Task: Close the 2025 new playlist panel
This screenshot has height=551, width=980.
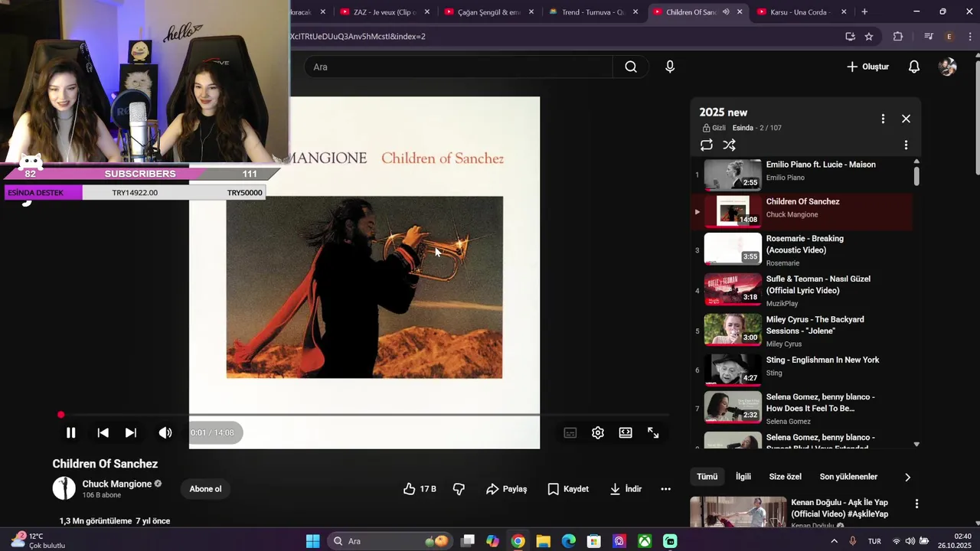Action: (x=906, y=119)
